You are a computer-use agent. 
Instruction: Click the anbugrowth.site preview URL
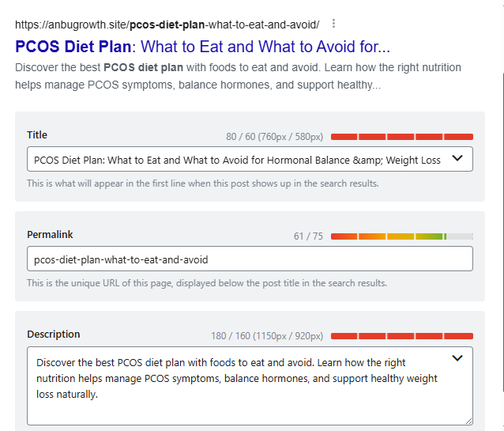click(x=167, y=23)
